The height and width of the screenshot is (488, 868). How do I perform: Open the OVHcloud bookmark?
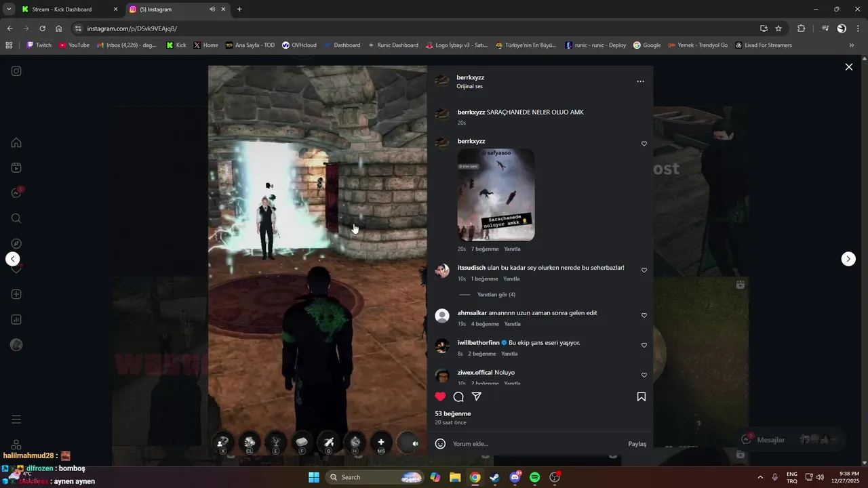[299, 45]
